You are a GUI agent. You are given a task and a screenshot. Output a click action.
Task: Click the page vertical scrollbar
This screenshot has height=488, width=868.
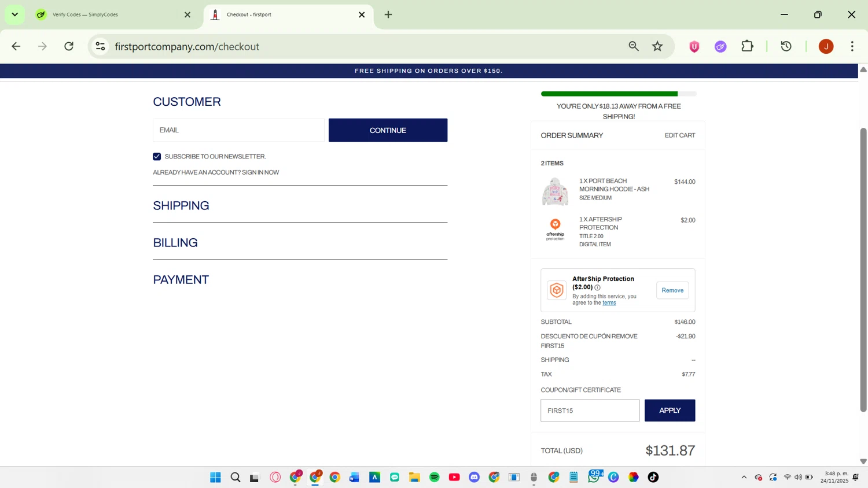pos(863,269)
